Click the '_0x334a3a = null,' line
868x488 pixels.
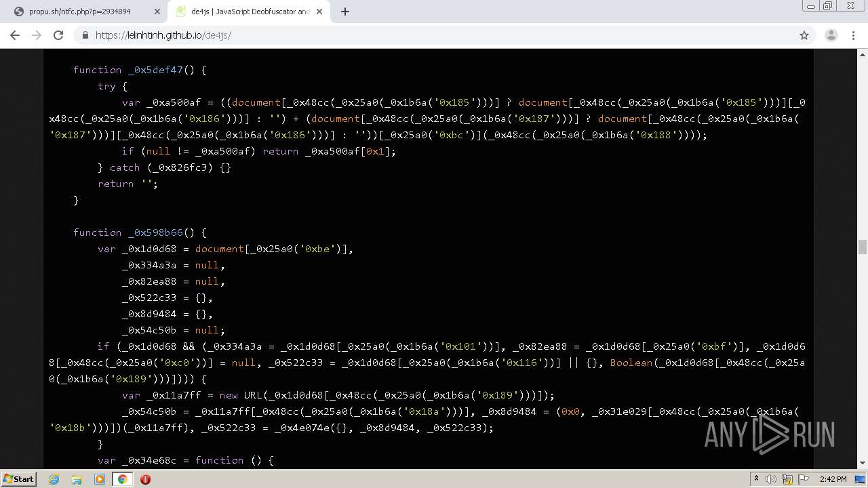tap(174, 265)
